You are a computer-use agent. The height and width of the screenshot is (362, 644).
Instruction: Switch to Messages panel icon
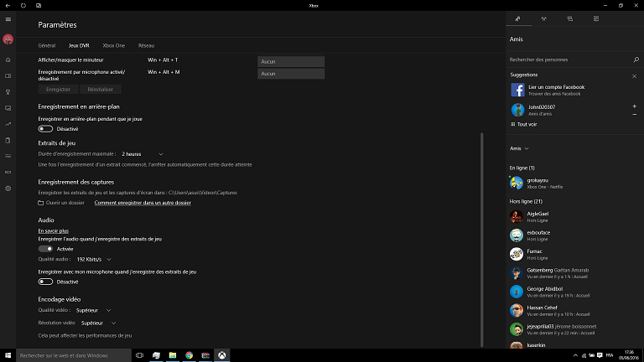[570, 19]
